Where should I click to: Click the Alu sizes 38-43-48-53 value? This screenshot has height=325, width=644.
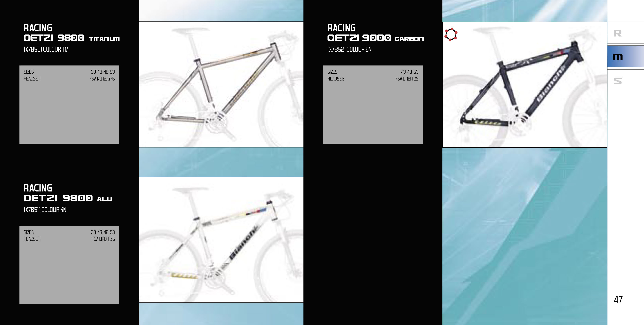pos(103,232)
